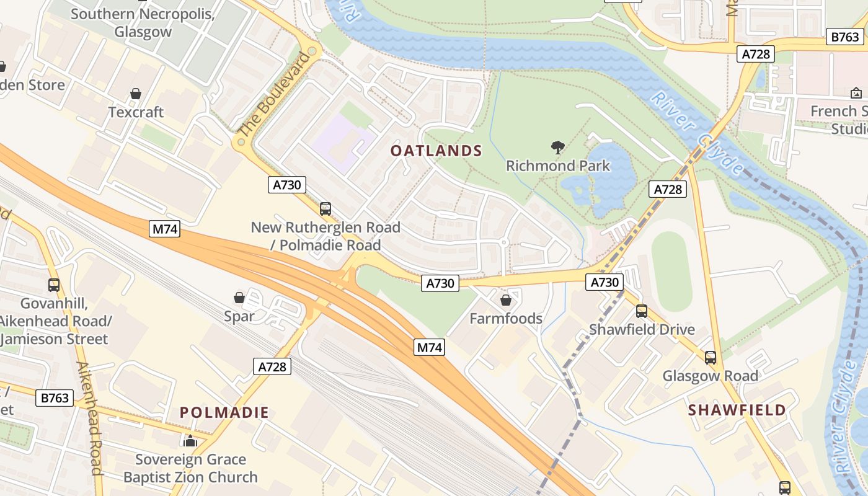
Task: Select the B763 road shield near Aikenhead Road
Action: pyautogui.click(x=55, y=398)
